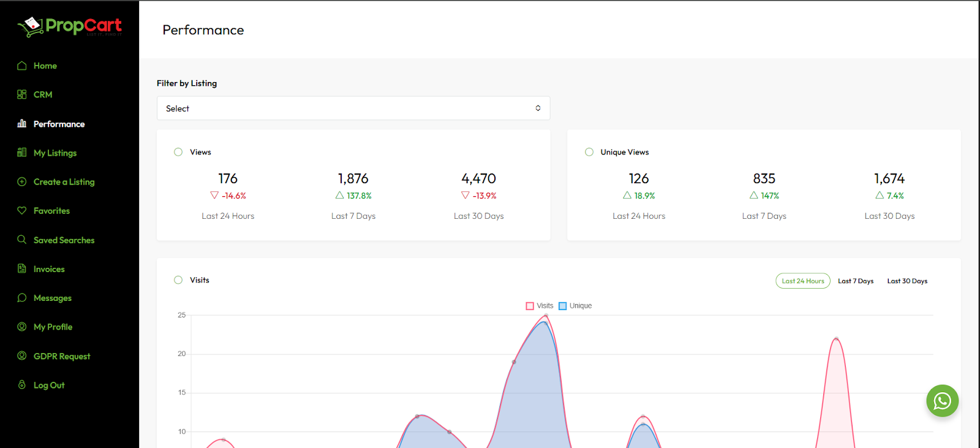Click the data point at 19 on rising curve
Screen dimensions: 980x448
[x=514, y=362]
